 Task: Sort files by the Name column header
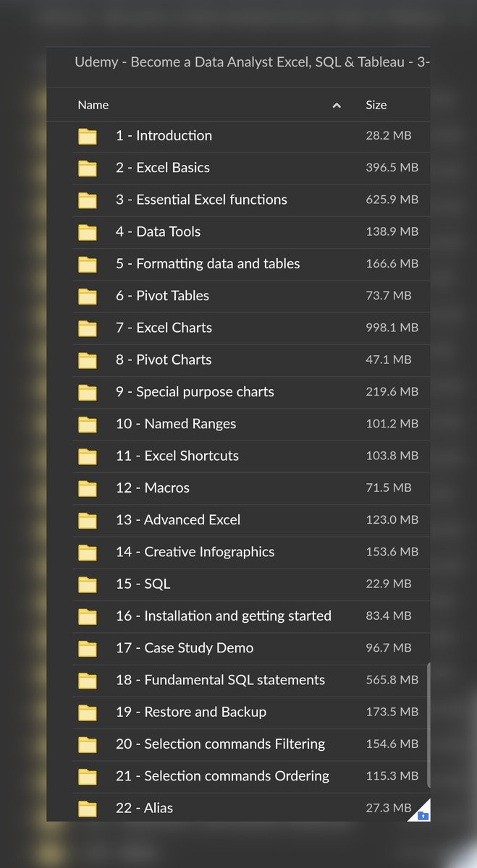pyautogui.click(x=93, y=105)
